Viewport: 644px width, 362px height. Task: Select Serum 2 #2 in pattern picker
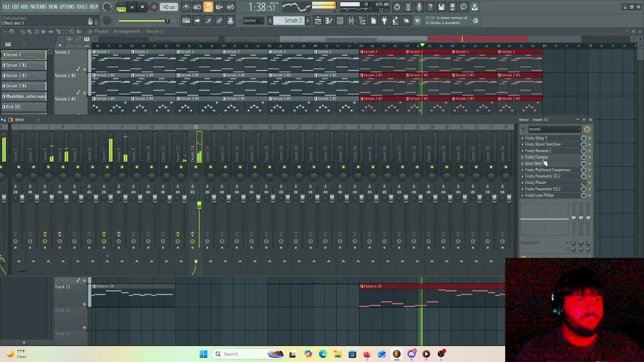(23, 65)
